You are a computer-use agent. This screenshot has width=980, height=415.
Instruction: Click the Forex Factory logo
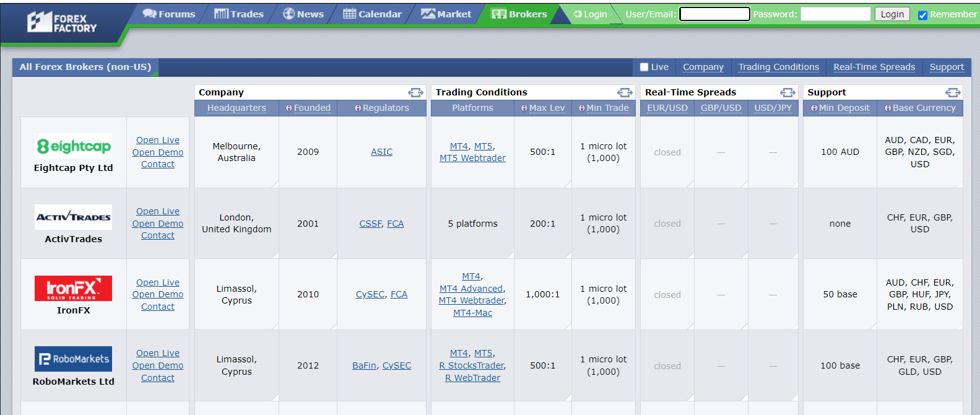click(62, 22)
